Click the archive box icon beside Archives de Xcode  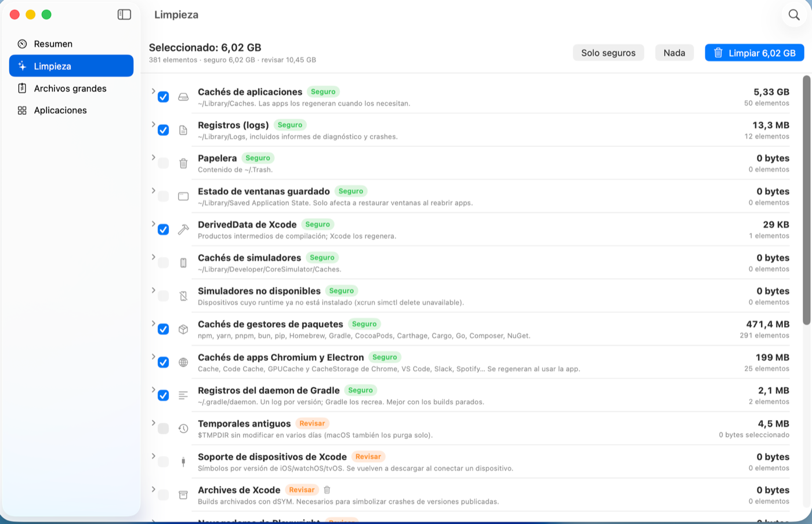[183, 495]
